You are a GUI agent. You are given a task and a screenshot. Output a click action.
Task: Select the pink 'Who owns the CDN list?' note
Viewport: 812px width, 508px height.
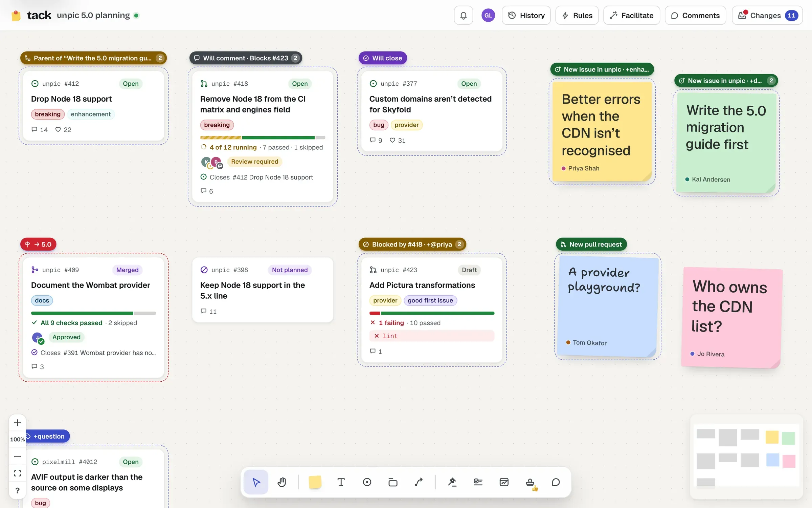731,317
